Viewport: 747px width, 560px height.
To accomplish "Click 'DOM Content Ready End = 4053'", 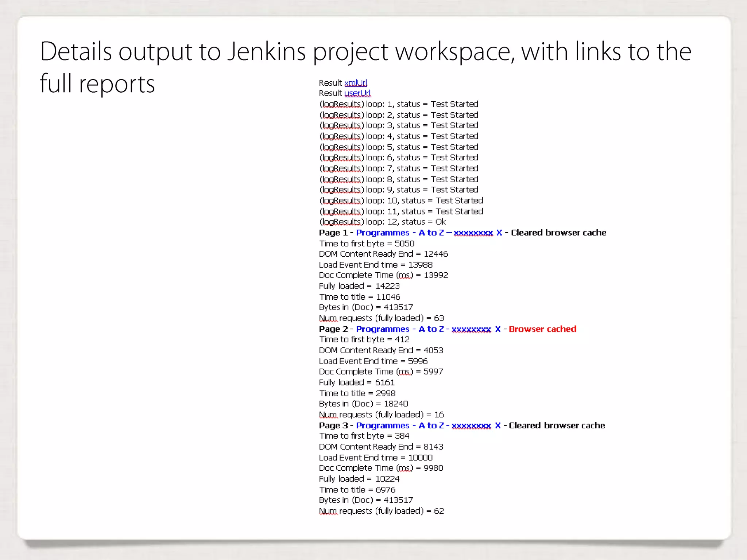I will (x=381, y=350).
